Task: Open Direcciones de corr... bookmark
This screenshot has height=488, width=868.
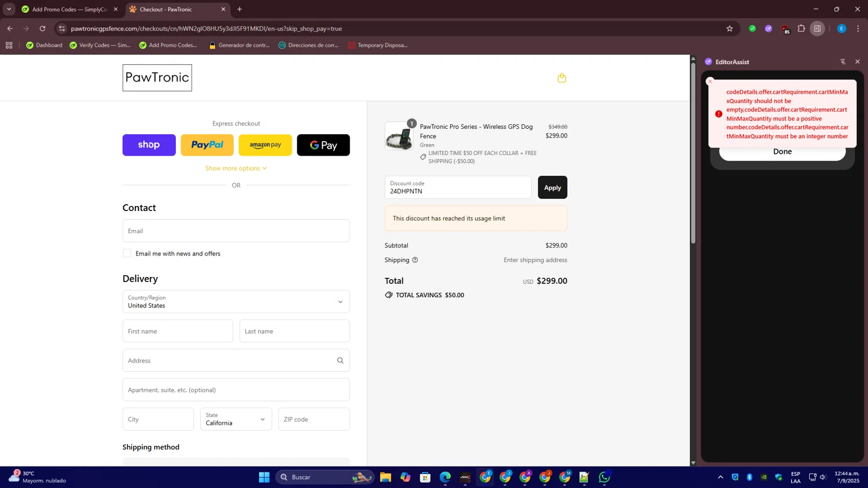Action: pos(308,45)
